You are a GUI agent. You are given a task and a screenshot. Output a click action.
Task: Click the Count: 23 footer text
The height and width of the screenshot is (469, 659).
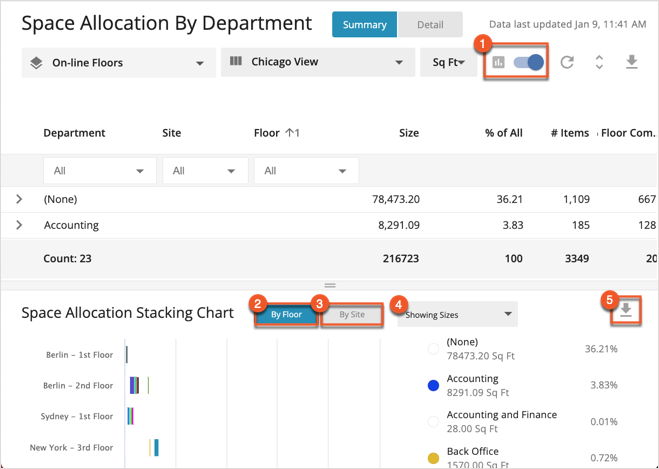click(x=67, y=258)
